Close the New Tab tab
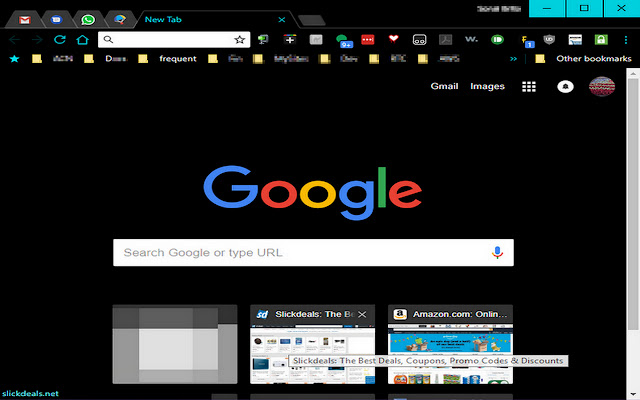Image resolution: width=640 pixels, height=400 pixels. [282, 20]
